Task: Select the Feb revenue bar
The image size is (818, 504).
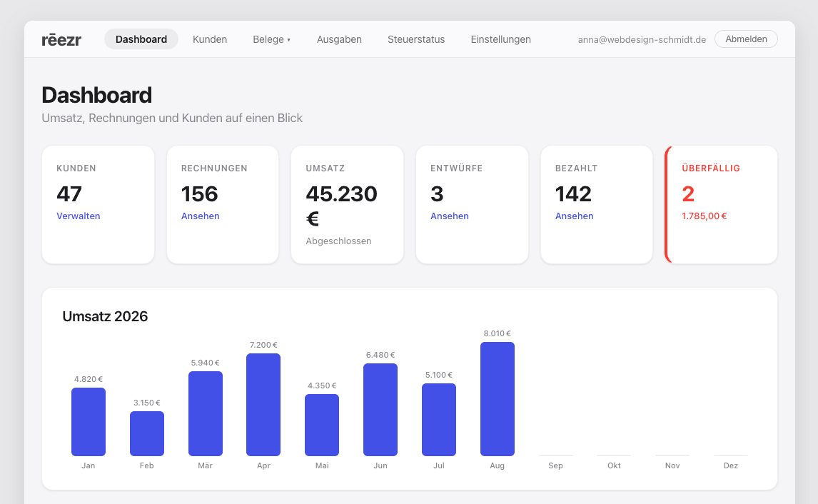Action: (x=146, y=433)
